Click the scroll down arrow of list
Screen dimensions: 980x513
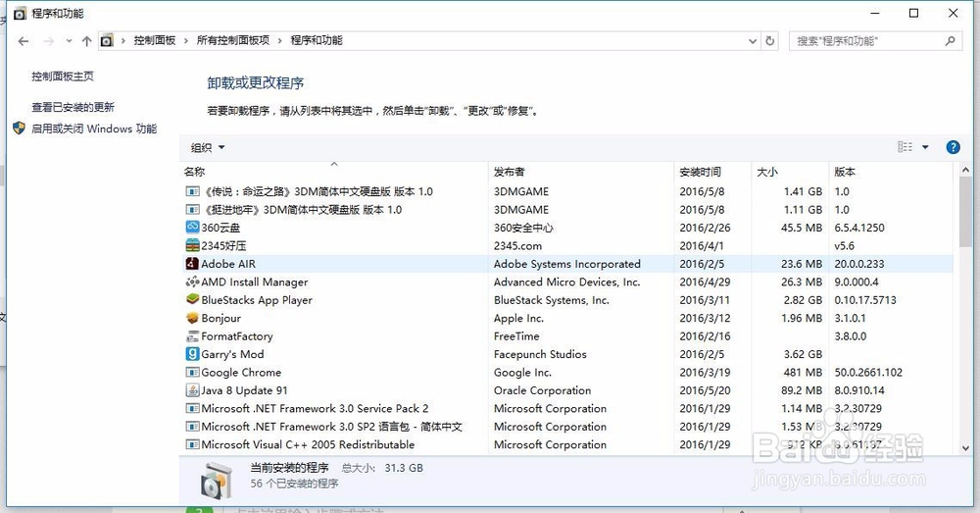pos(965,448)
